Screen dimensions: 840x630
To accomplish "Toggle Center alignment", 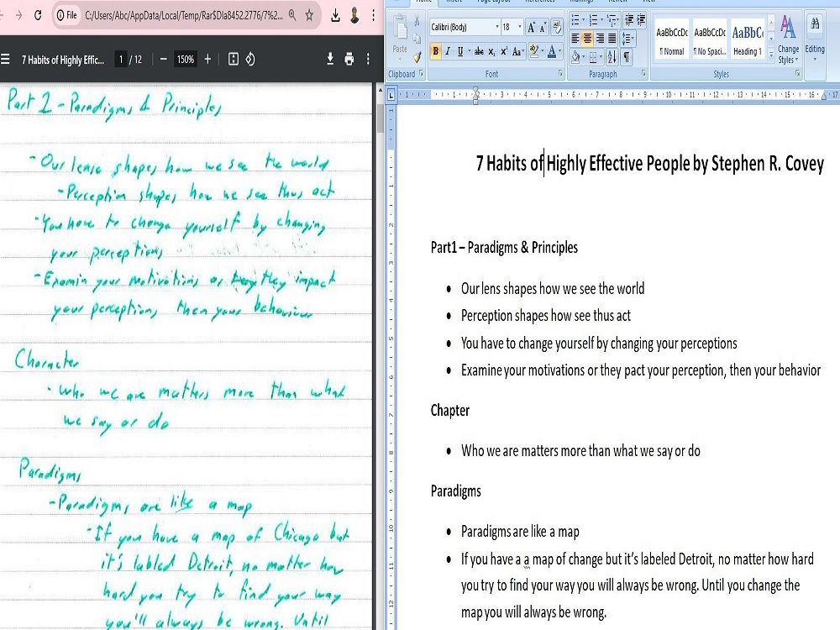I will [x=588, y=38].
